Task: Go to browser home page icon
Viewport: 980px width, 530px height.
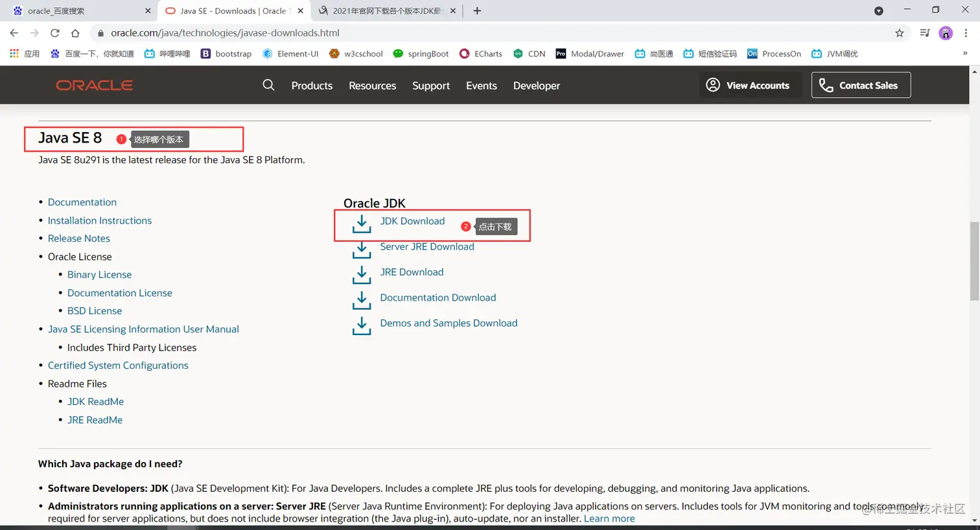Action: coord(75,33)
